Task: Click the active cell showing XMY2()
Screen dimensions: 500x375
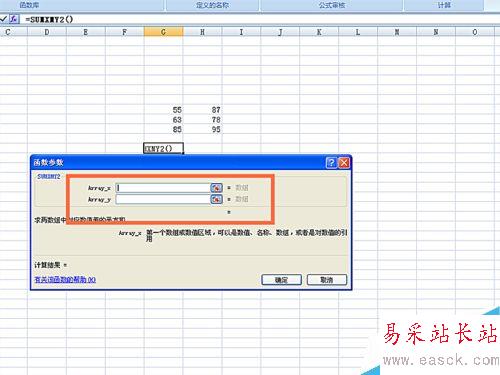Action: click(163, 148)
